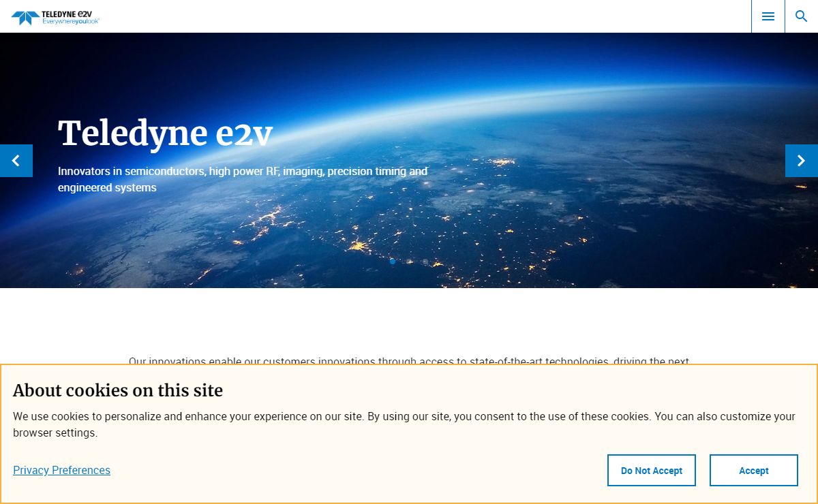The image size is (818, 504).
Task: Advance to next hero slide with right arrow
Action: (802, 161)
